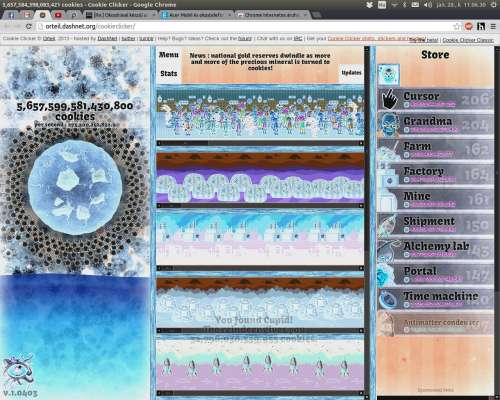
Task: Open the Cookie Clicker Classic link
Action: [x=468, y=40]
